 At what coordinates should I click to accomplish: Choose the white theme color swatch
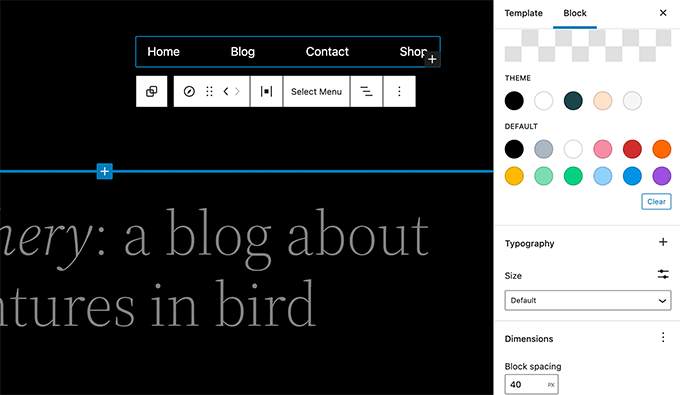pos(543,101)
